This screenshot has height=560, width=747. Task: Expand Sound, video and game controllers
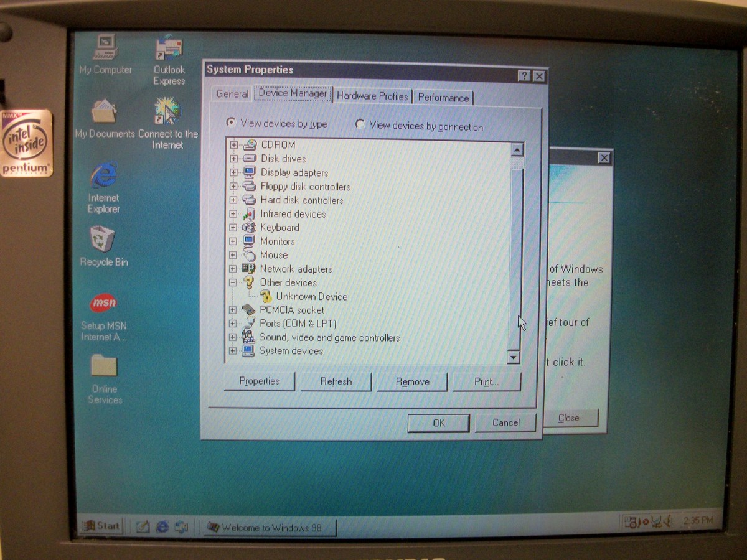click(233, 338)
